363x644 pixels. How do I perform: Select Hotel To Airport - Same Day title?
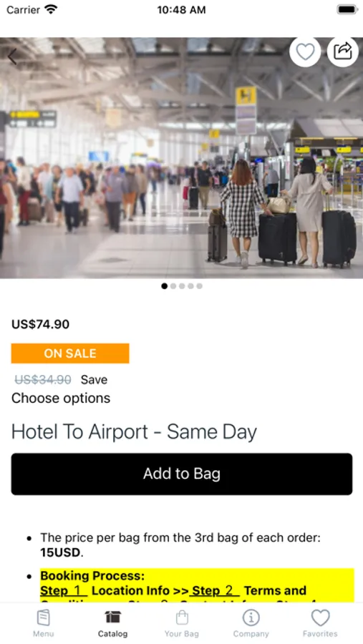(x=134, y=431)
